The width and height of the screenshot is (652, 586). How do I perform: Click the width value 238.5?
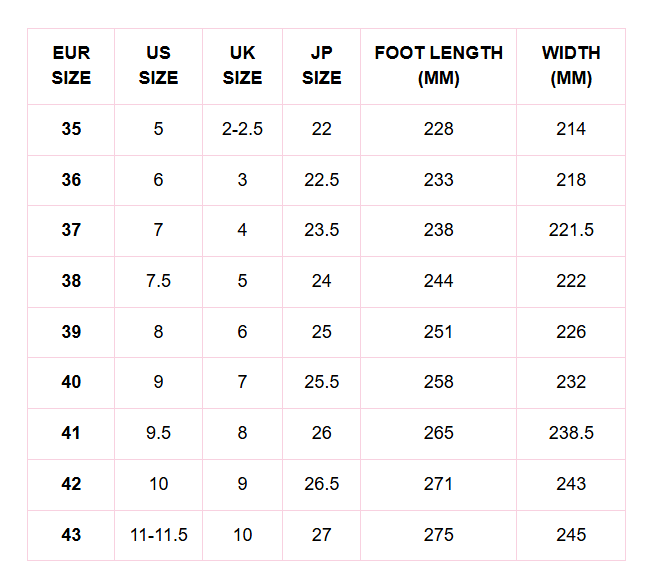coord(571,433)
